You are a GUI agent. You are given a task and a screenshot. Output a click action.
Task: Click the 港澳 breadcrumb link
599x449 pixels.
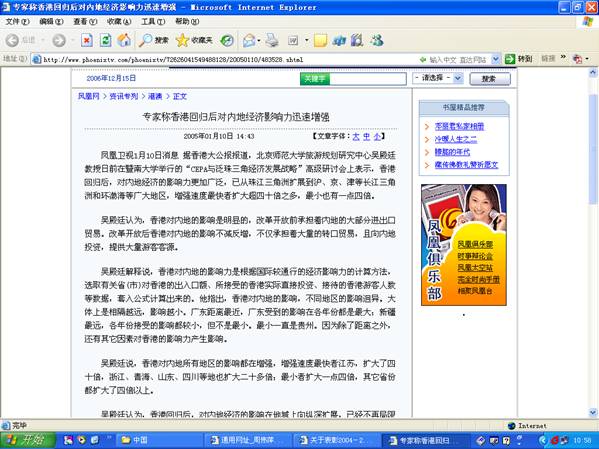(x=155, y=96)
